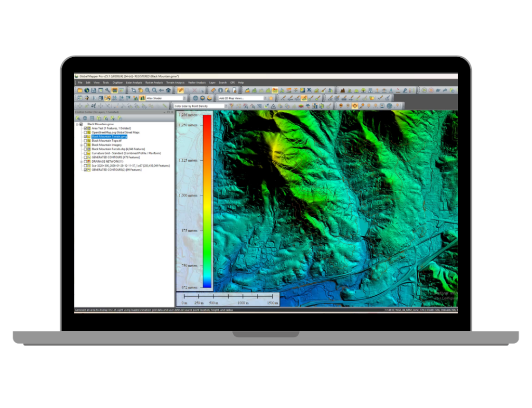Save the workspace with the floppy disk icon
Screen dimensions: 532x408
pos(94,90)
